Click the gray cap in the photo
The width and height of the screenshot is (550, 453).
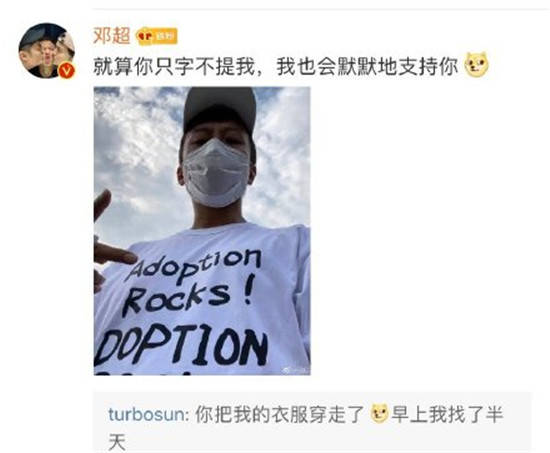tap(220, 108)
